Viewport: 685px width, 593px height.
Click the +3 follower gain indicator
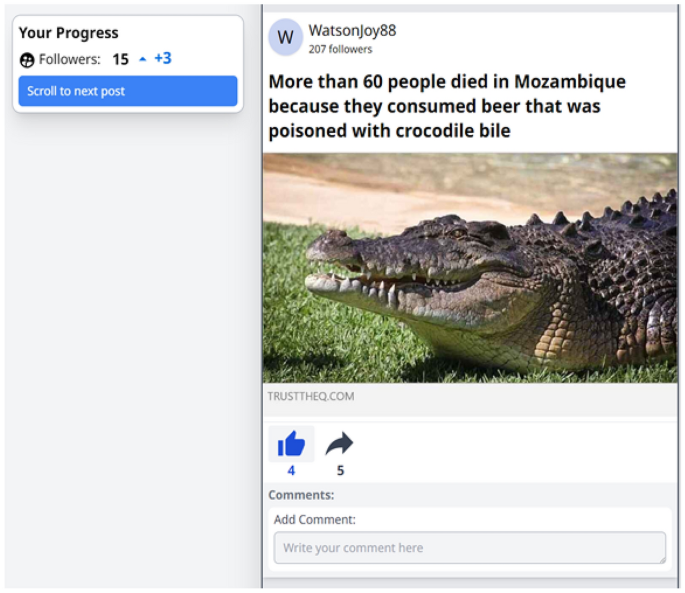[x=163, y=59]
